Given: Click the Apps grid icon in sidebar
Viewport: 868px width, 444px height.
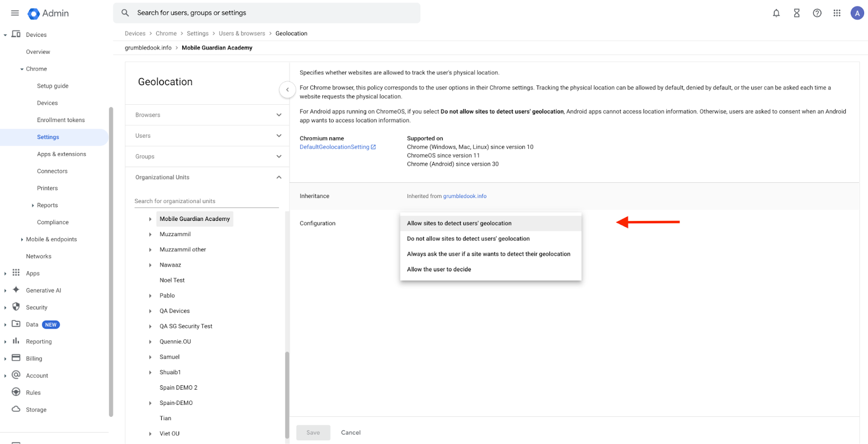Looking at the screenshot, I should pyautogui.click(x=16, y=272).
